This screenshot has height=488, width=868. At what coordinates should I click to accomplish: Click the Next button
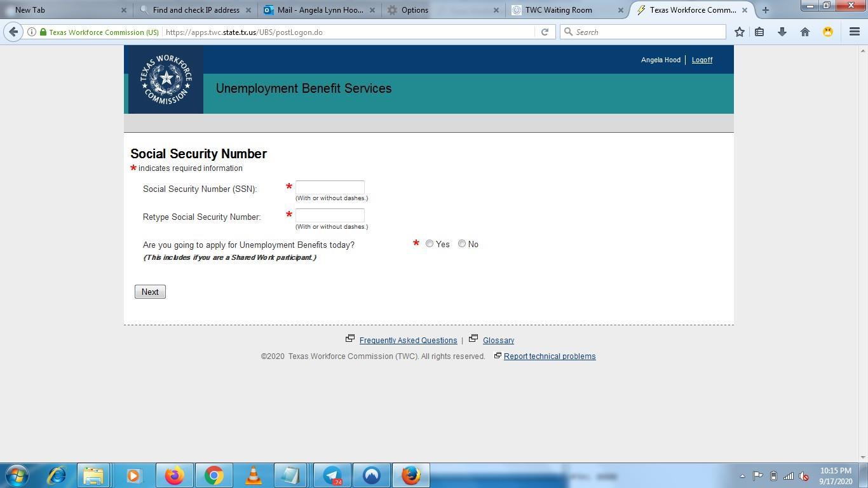(x=150, y=292)
